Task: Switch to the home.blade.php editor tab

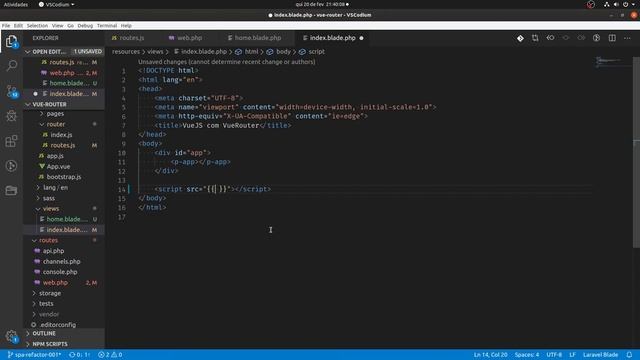Action: click(x=258, y=38)
